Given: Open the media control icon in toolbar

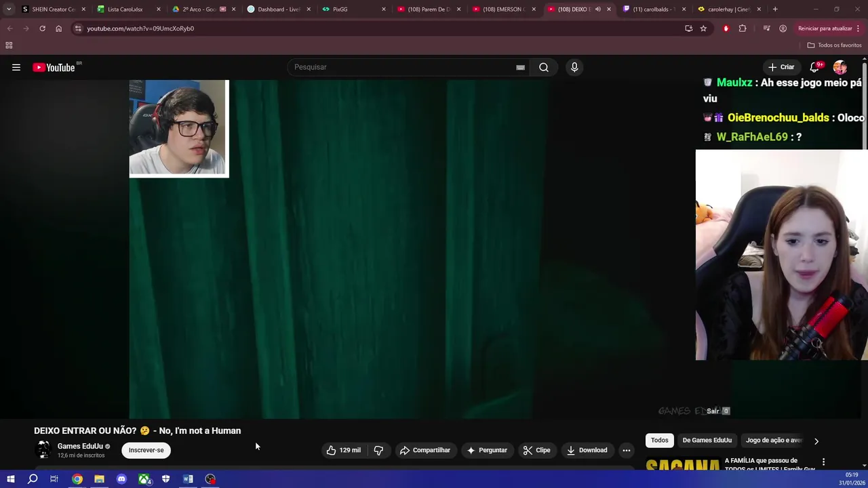Looking at the screenshot, I should pos(766,28).
